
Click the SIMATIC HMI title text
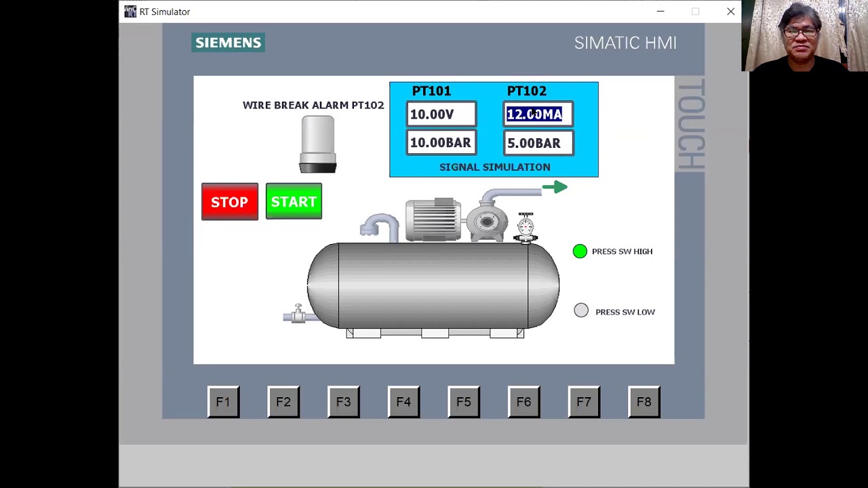coord(625,43)
